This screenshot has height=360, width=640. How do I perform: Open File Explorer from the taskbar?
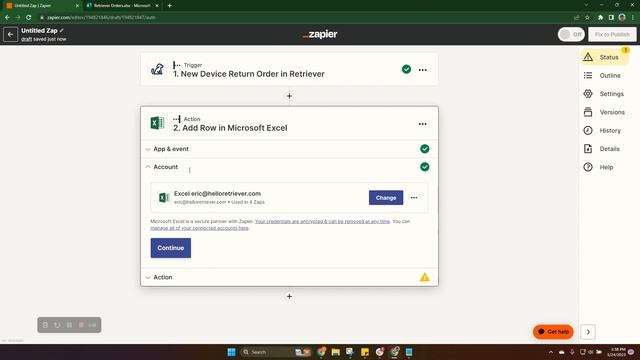[x=336, y=352]
